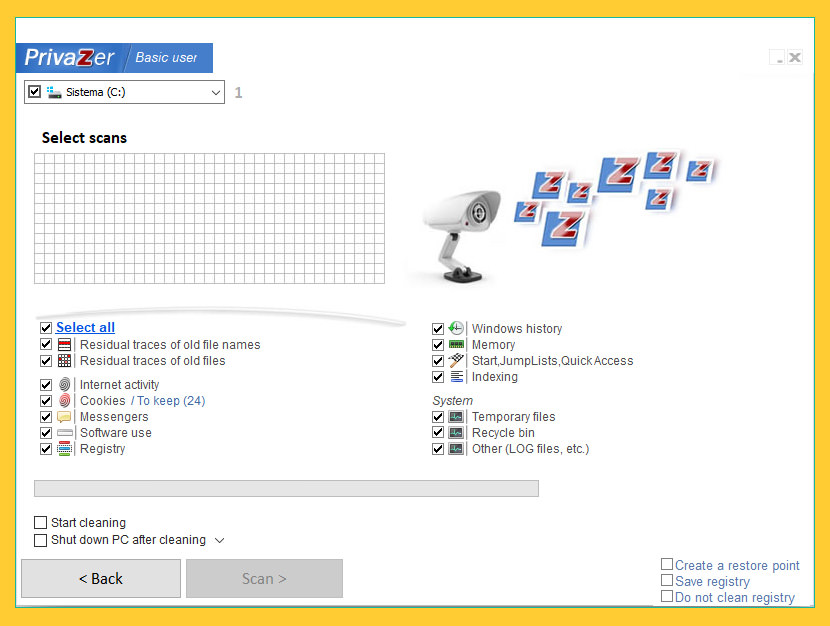Click the Select all link
This screenshot has width=830, height=626.
[x=85, y=327]
